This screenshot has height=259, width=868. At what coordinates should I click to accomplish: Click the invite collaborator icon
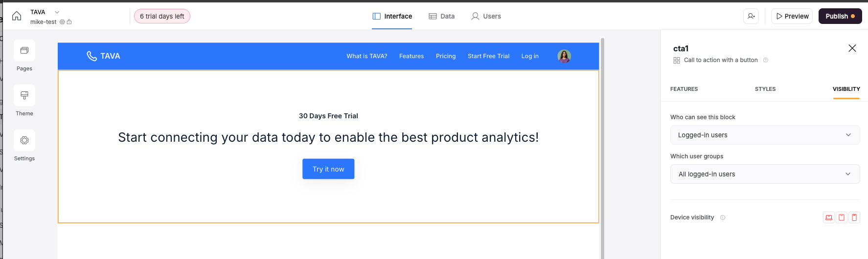751,16
